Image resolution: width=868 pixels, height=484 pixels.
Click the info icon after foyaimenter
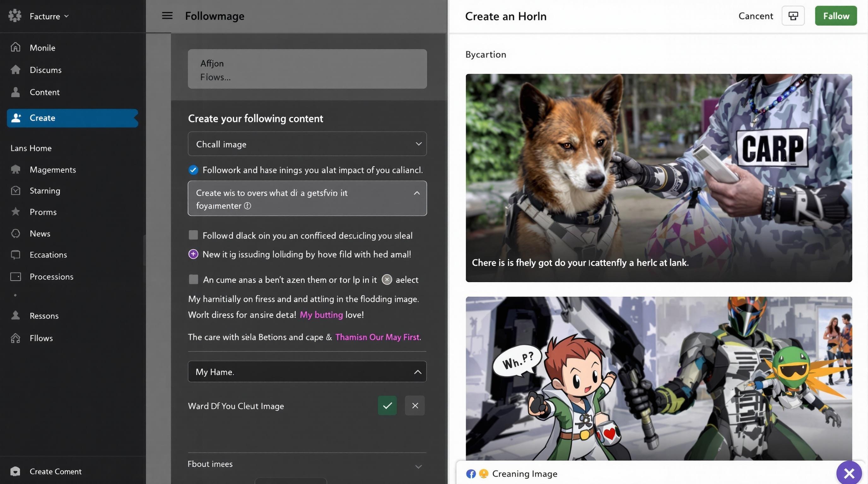click(247, 206)
